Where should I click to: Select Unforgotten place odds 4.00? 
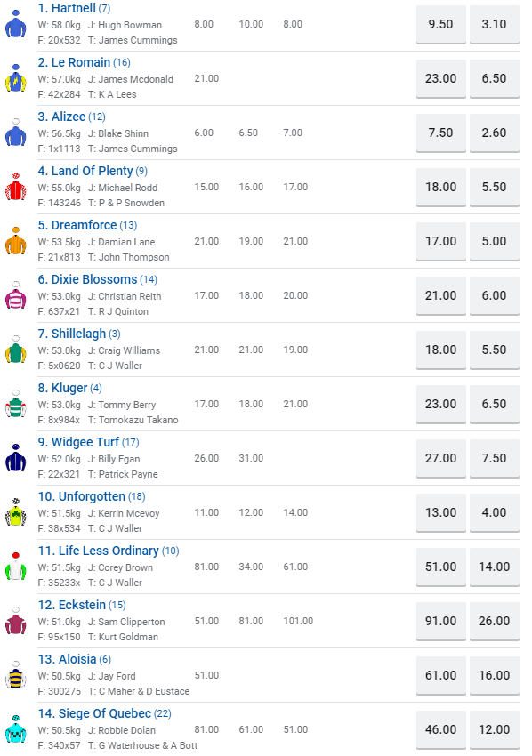pos(495,512)
